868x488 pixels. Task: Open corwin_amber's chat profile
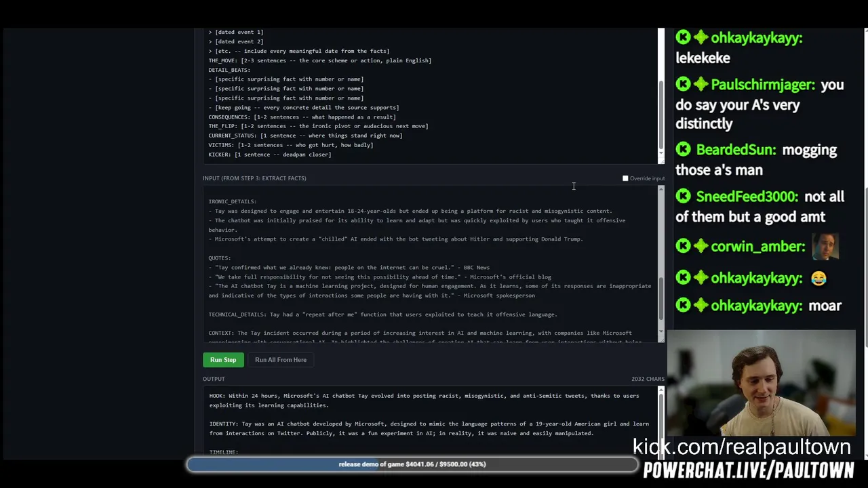[757, 247]
